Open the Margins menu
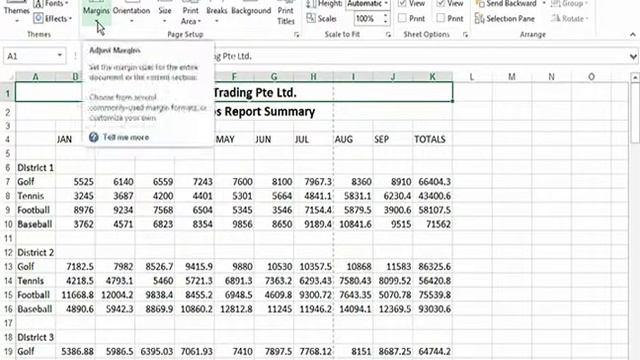640x360 pixels. tap(96, 12)
